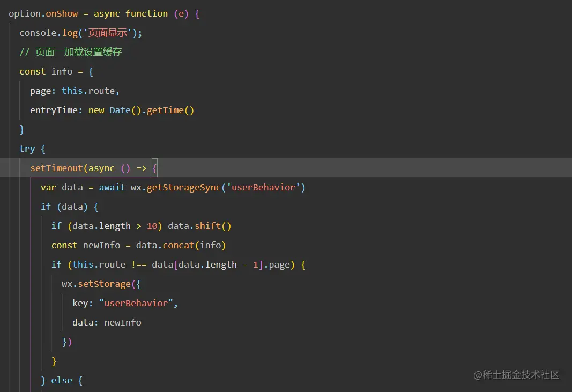Click the boxed opening brace after '=>'

tap(155, 168)
